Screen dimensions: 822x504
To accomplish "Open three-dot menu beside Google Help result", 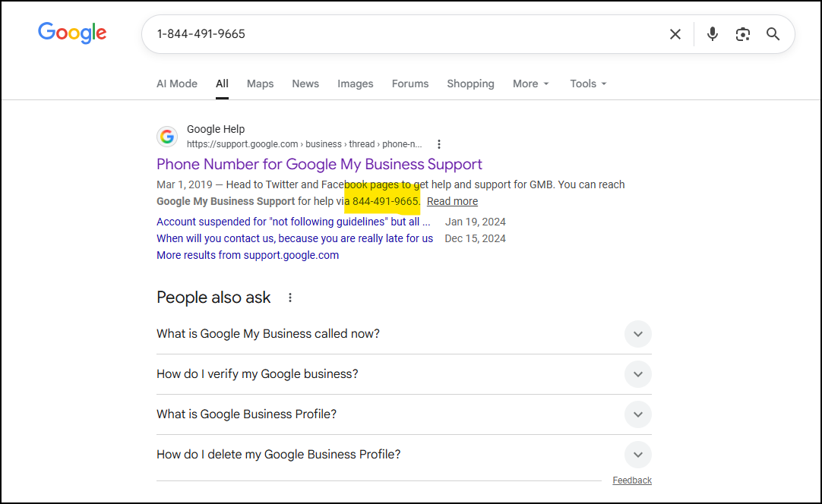I will coord(438,144).
